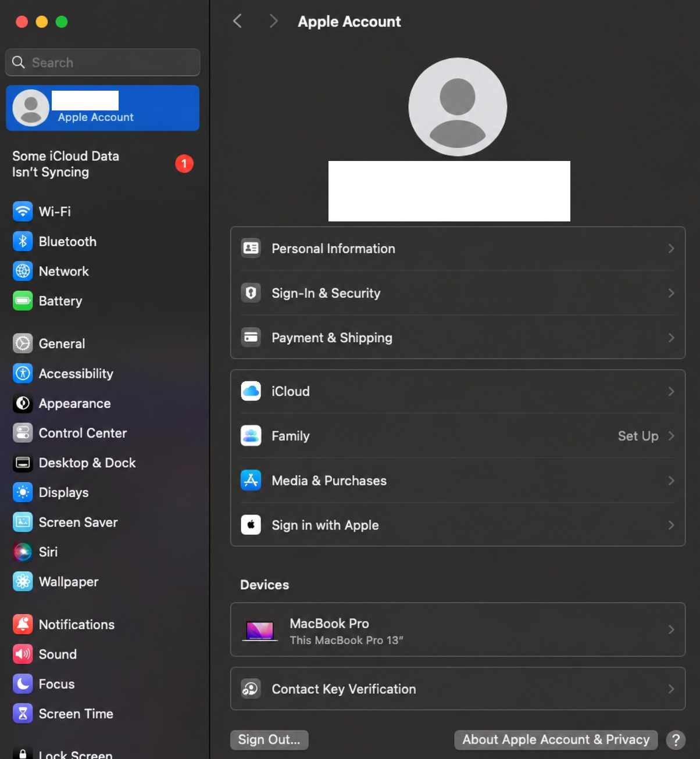This screenshot has height=759, width=700.
Task: Click the "Sign in with Apple" label
Action: pyautogui.click(x=325, y=525)
